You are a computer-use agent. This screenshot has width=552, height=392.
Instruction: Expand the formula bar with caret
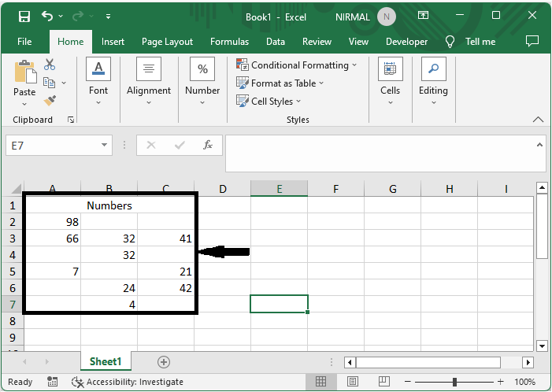(x=539, y=145)
